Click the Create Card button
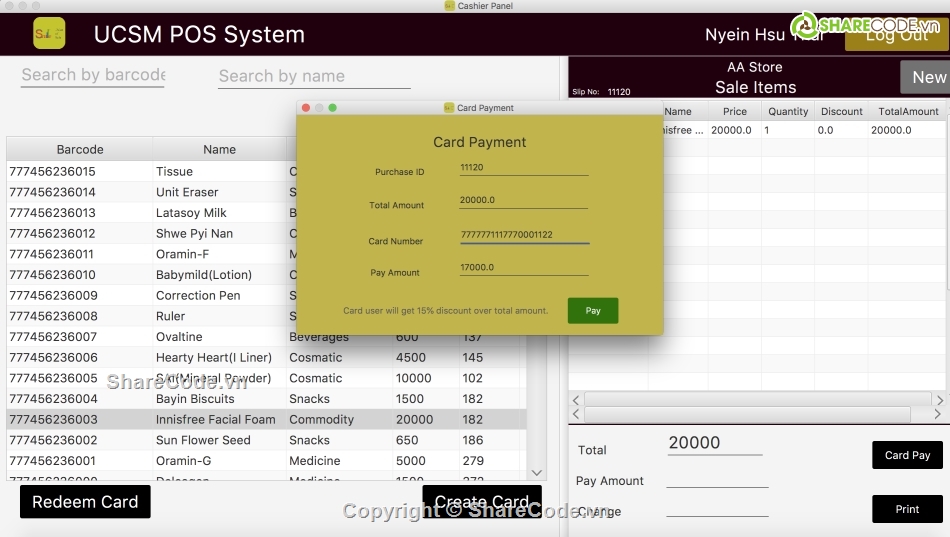950x537 pixels. click(x=482, y=502)
